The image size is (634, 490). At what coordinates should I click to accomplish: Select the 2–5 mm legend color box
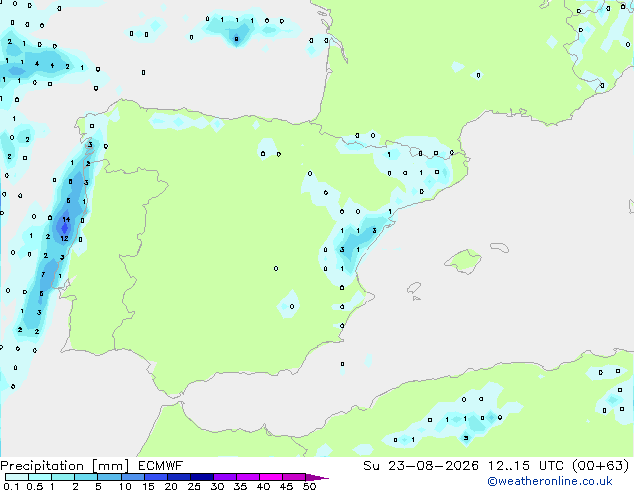(86, 477)
